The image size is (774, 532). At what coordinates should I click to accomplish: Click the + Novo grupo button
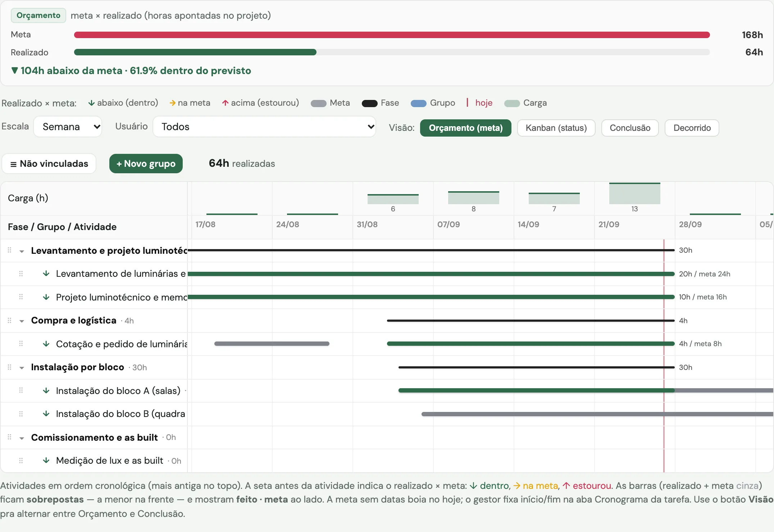(146, 164)
